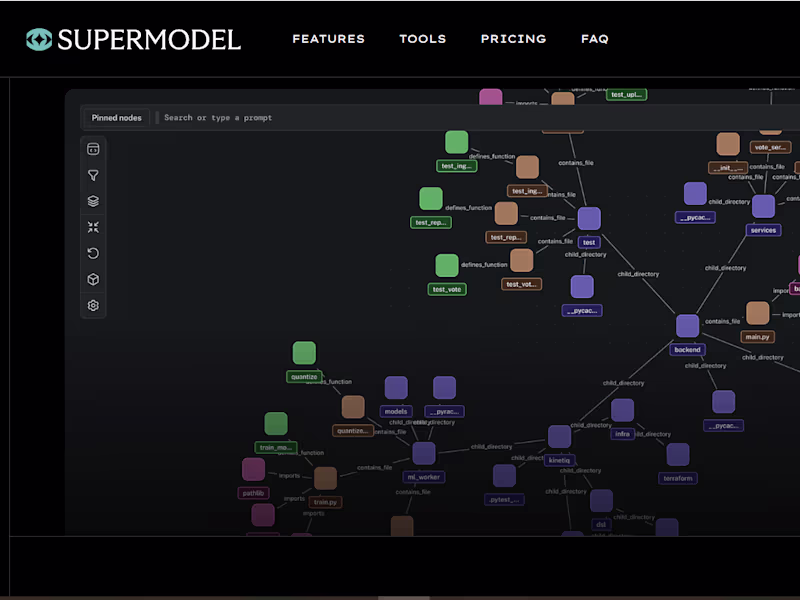Select the green test_rep... function node
The width and height of the screenshot is (800, 600).
click(431, 199)
